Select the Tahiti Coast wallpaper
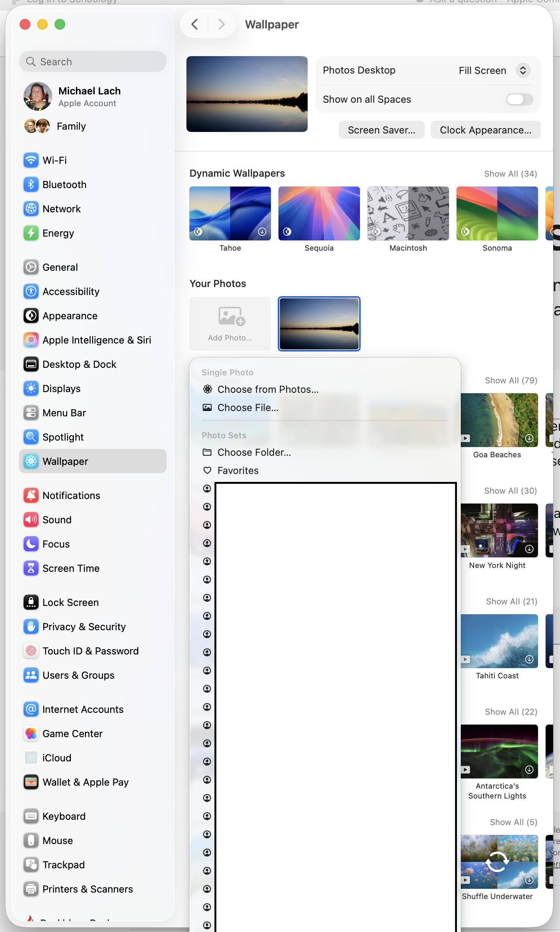560x932 pixels. coord(499,641)
